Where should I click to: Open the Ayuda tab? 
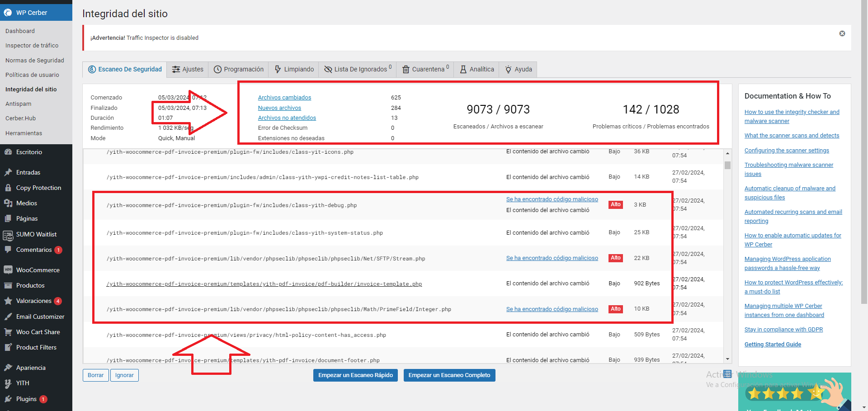coord(518,69)
